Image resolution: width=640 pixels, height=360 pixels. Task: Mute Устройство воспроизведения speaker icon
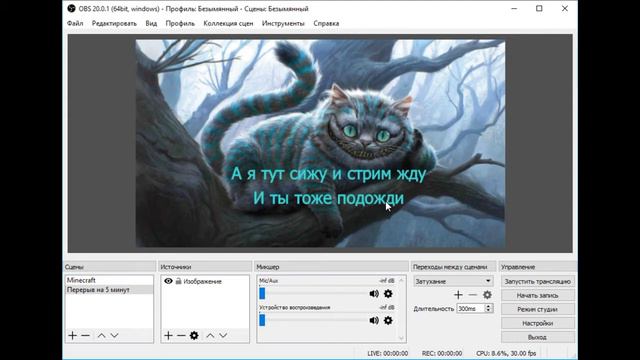coord(374,320)
